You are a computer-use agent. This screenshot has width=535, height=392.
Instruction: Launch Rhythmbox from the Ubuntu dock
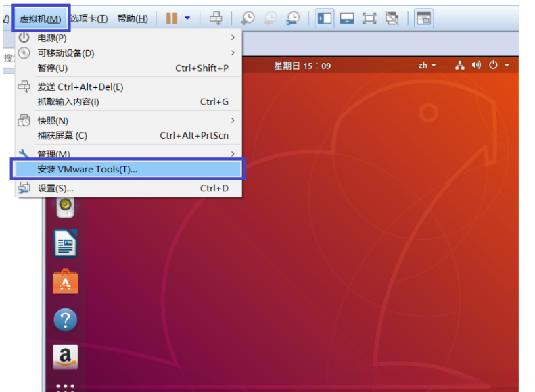(x=65, y=207)
